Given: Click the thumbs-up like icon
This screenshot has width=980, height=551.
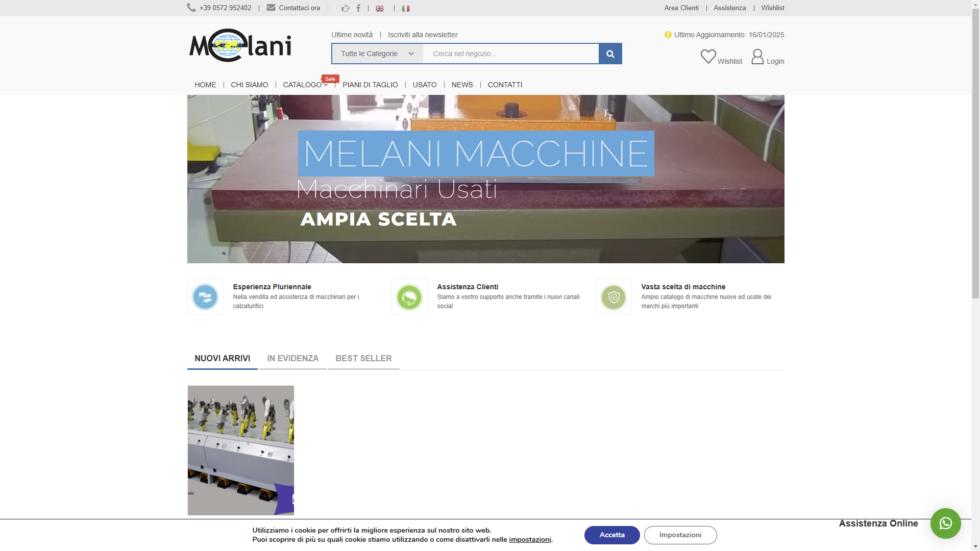Looking at the screenshot, I should tap(346, 8).
